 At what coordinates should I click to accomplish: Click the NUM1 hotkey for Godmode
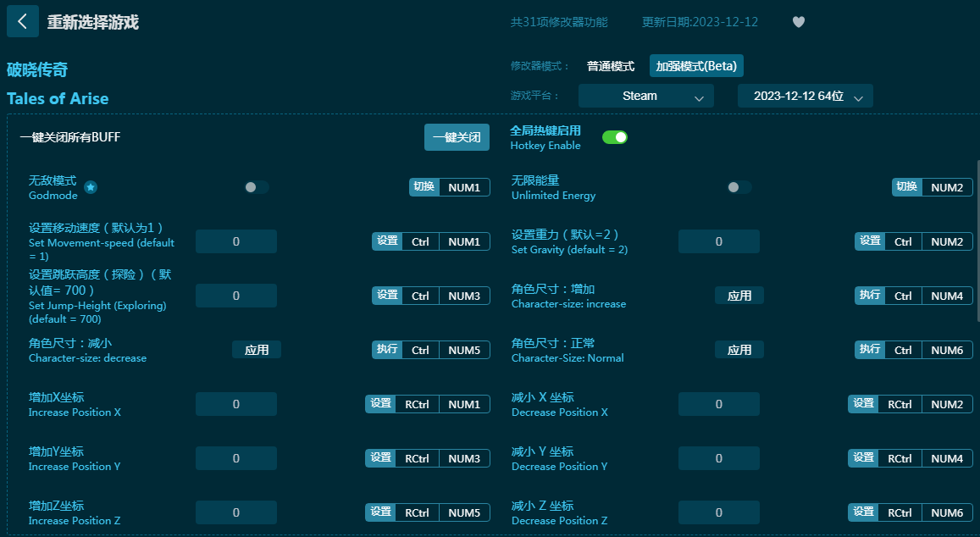click(x=464, y=187)
